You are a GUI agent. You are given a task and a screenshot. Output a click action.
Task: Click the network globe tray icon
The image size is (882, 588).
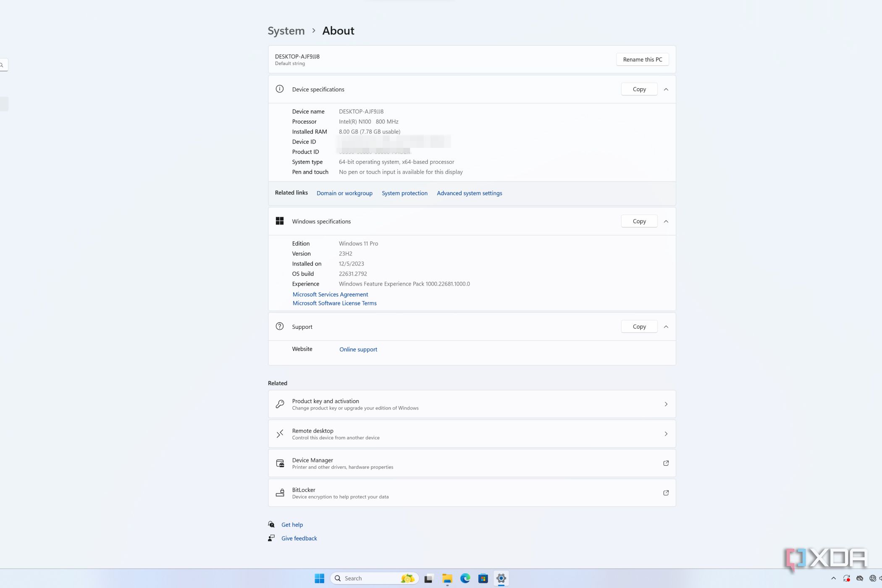873,578
